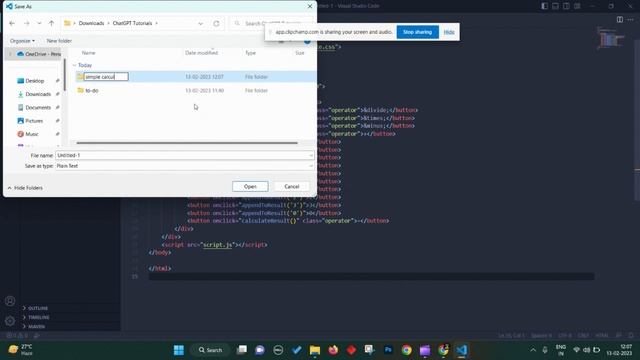The image size is (640, 360).
Task: Open Music quick access location
Action: pyautogui.click(x=31, y=134)
